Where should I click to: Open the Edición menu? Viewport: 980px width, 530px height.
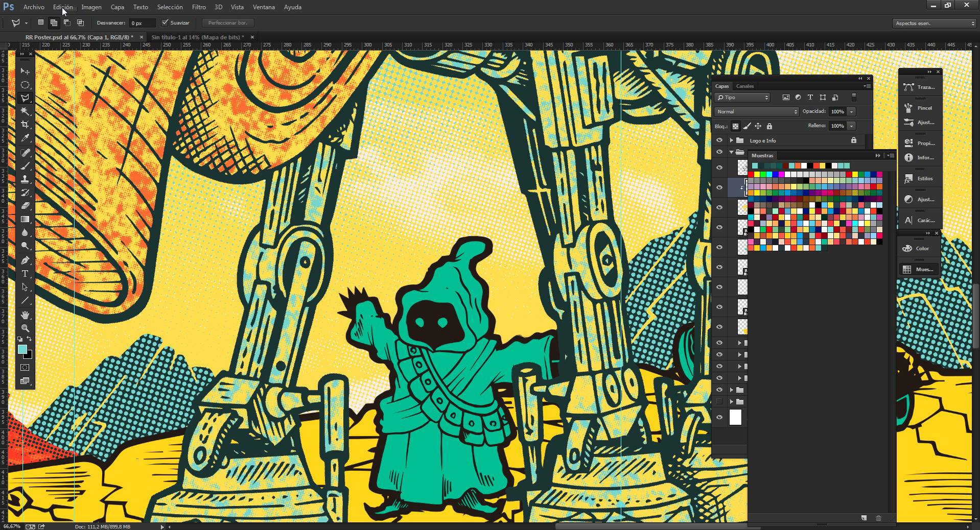[63, 7]
